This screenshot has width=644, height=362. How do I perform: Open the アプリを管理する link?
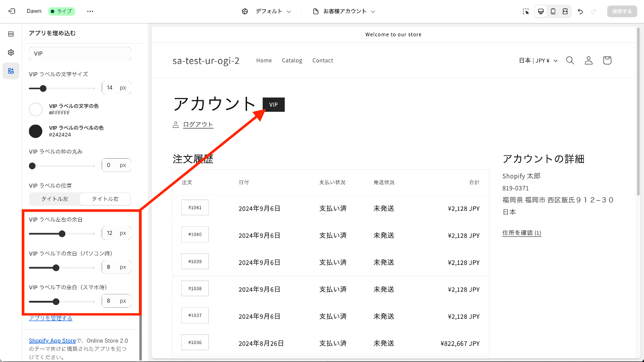point(51,318)
